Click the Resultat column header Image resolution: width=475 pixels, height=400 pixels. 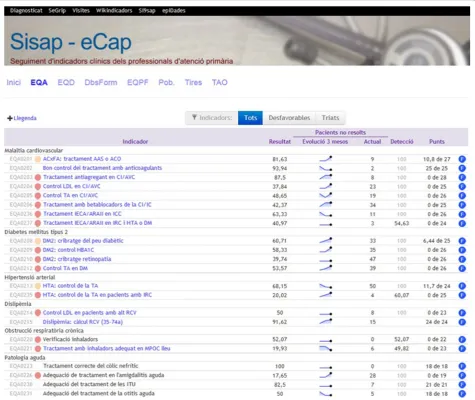280,142
